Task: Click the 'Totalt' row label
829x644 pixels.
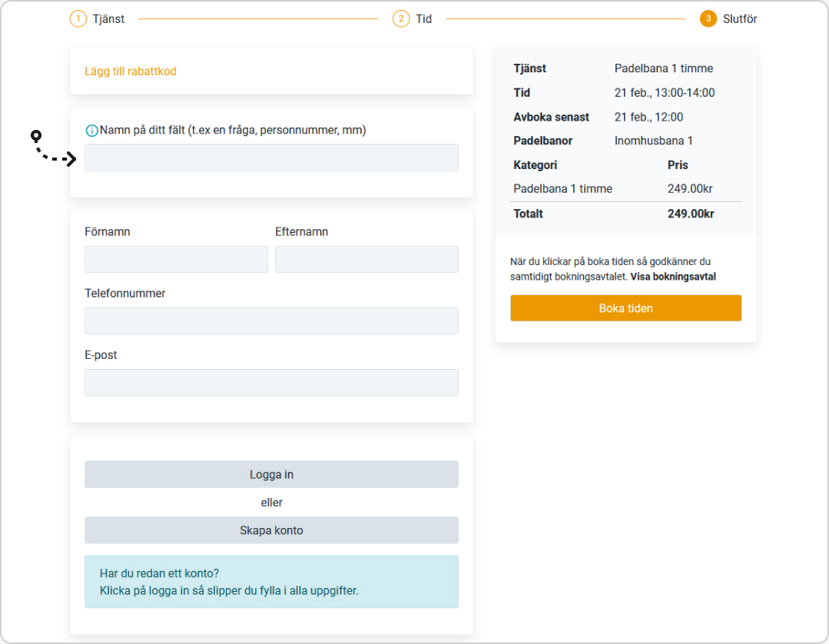Action: click(528, 214)
